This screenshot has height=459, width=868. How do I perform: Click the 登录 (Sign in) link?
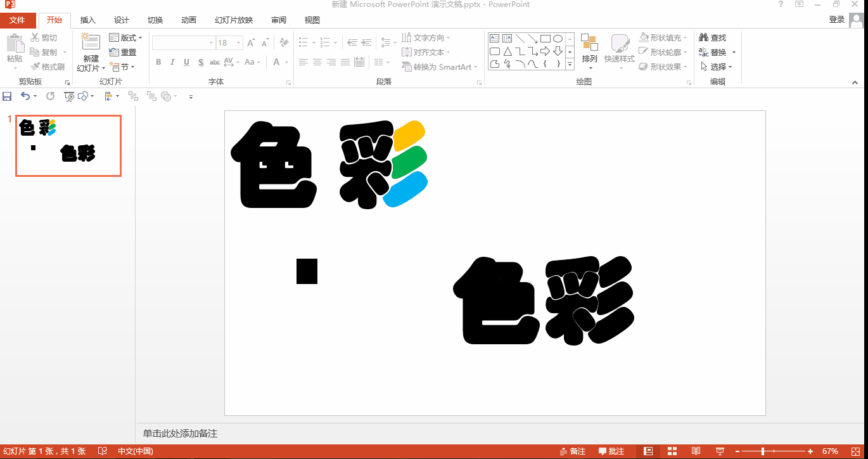coord(836,20)
